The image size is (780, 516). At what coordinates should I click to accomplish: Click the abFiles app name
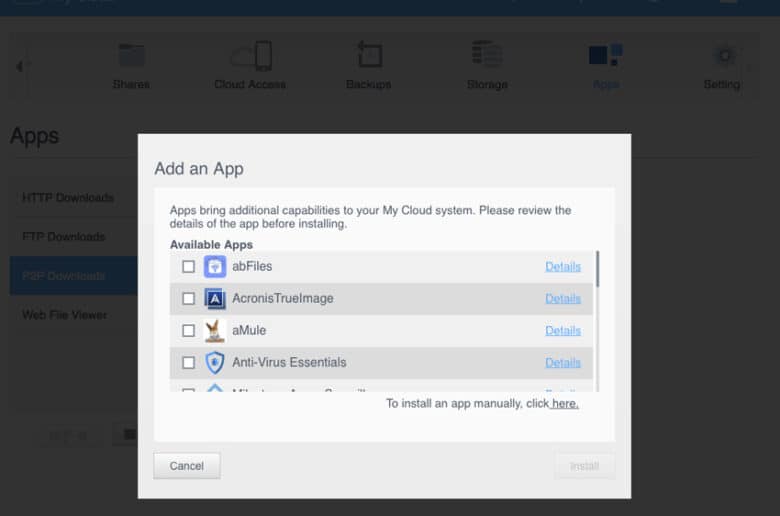point(252,267)
